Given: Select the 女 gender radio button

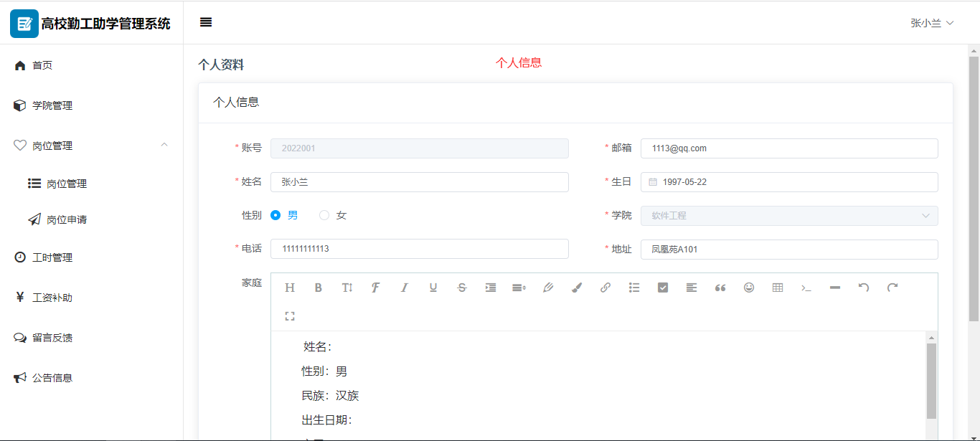Looking at the screenshot, I should tap(324, 215).
